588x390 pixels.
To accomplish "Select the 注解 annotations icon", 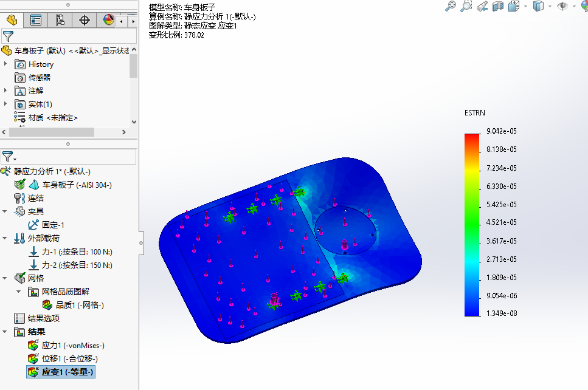I will pos(20,91).
